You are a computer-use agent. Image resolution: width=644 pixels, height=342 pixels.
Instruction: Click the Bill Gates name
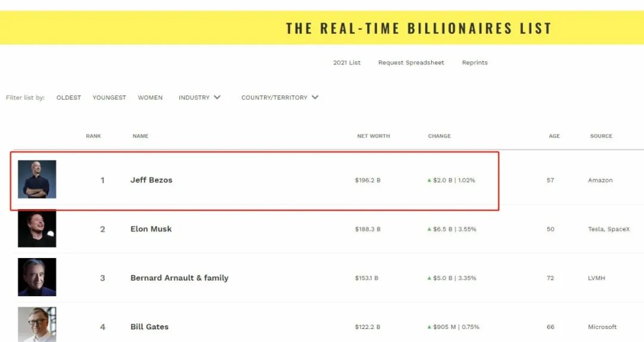click(150, 327)
